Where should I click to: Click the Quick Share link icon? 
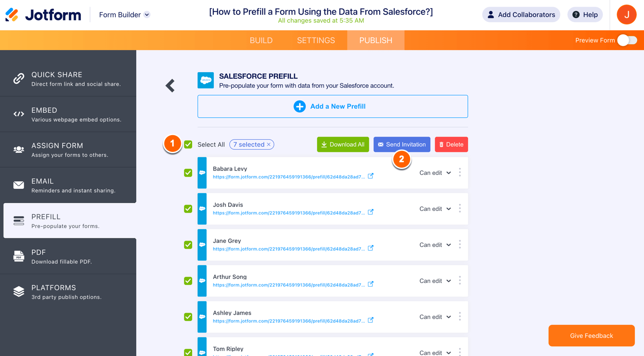(18, 79)
